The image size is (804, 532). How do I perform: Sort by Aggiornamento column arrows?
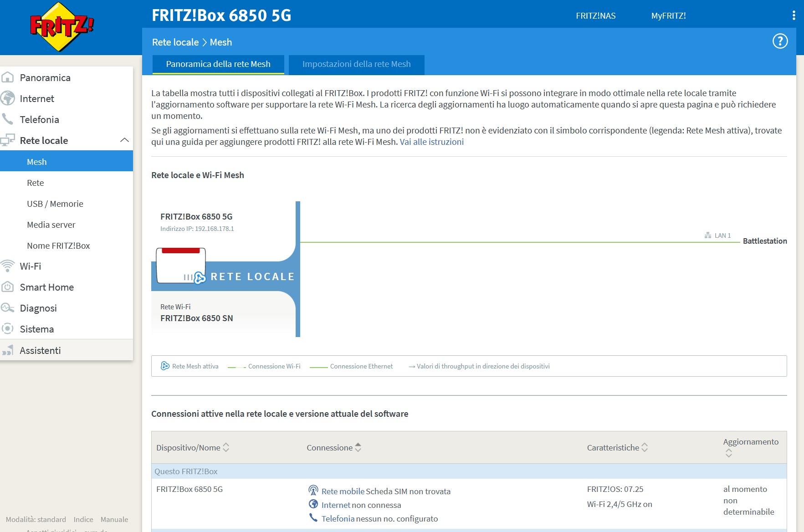(729, 453)
